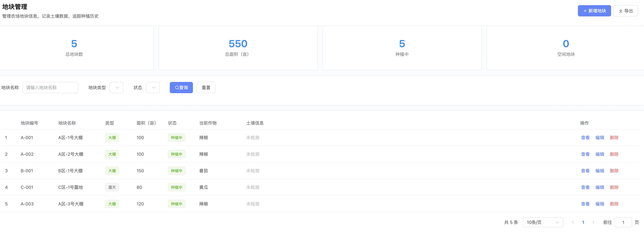Go to the previous page arrow
Image resolution: width=644 pixels, height=232 pixels.
click(573, 222)
